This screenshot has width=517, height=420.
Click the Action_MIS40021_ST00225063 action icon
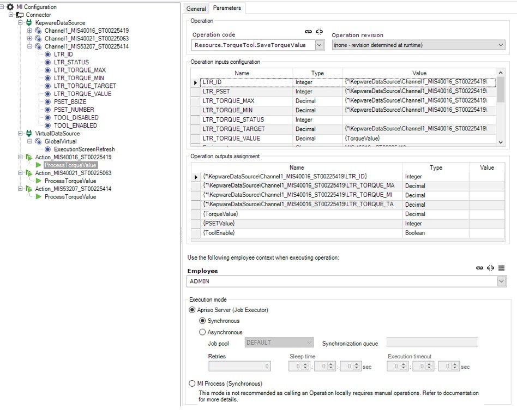[x=29, y=173]
